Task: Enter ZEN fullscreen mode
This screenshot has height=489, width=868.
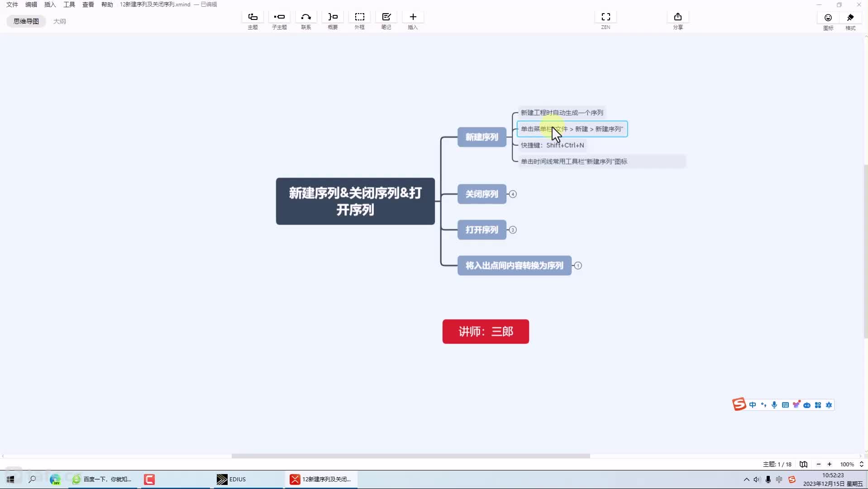Action: pos(606,17)
